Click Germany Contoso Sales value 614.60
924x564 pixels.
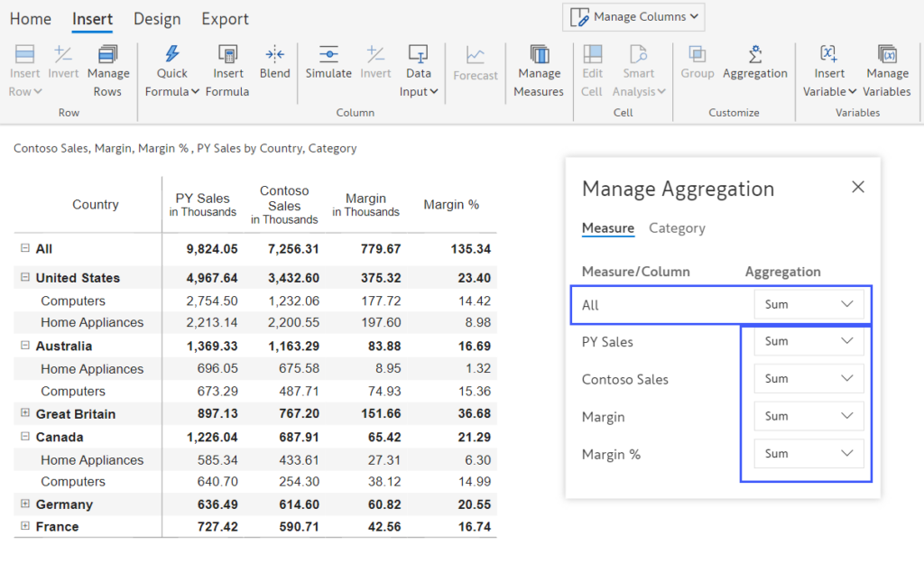click(x=299, y=504)
